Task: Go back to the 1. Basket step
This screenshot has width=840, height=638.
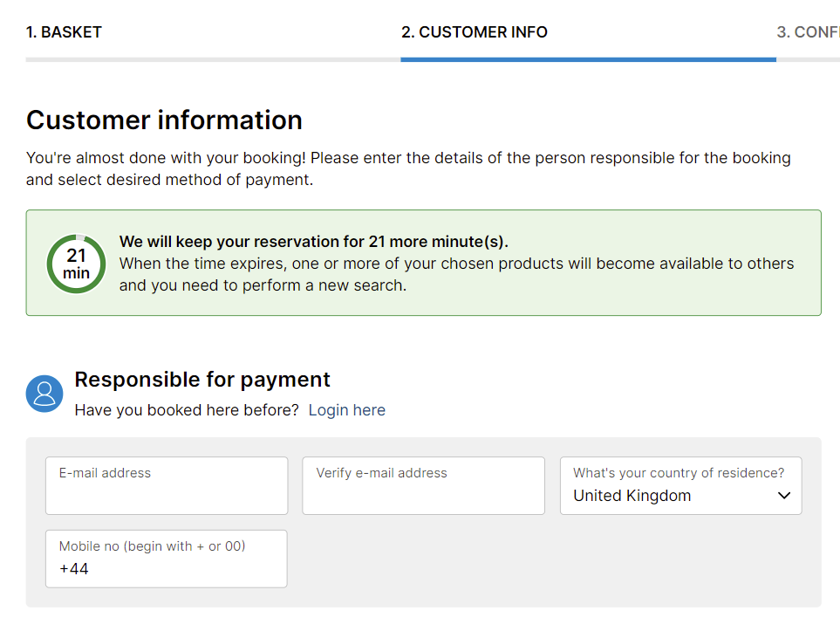Action: pyautogui.click(x=64, y=32)
